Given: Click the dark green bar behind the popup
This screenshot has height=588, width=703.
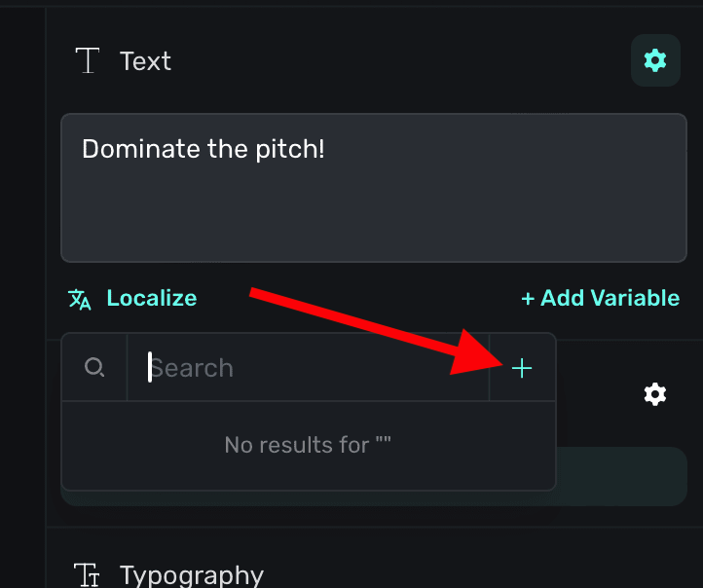Looking at the screenshot, I should pyautogui.click(x=621, y=477).
